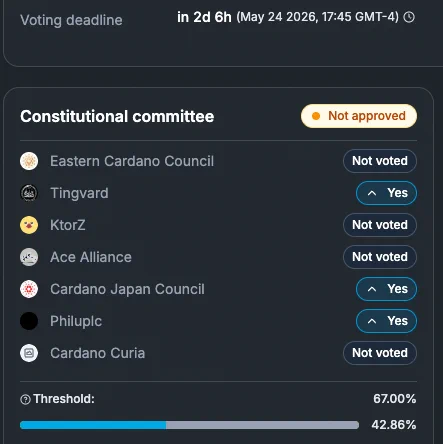Click the Ace Alliance avatar icon
443x444 pixels.
tap(29, 257)
